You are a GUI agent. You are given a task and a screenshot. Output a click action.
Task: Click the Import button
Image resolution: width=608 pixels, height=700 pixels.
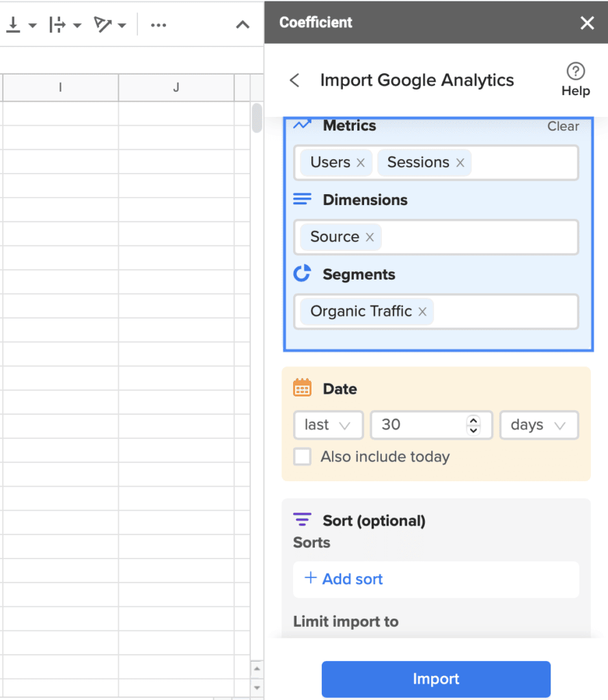pos(436,679)
